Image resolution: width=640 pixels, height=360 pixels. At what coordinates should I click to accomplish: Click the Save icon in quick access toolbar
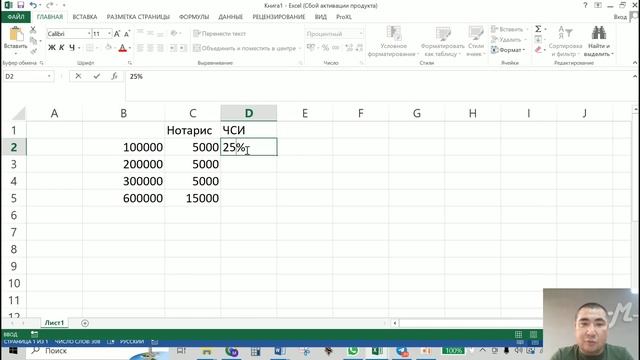(x=20, y=5)
